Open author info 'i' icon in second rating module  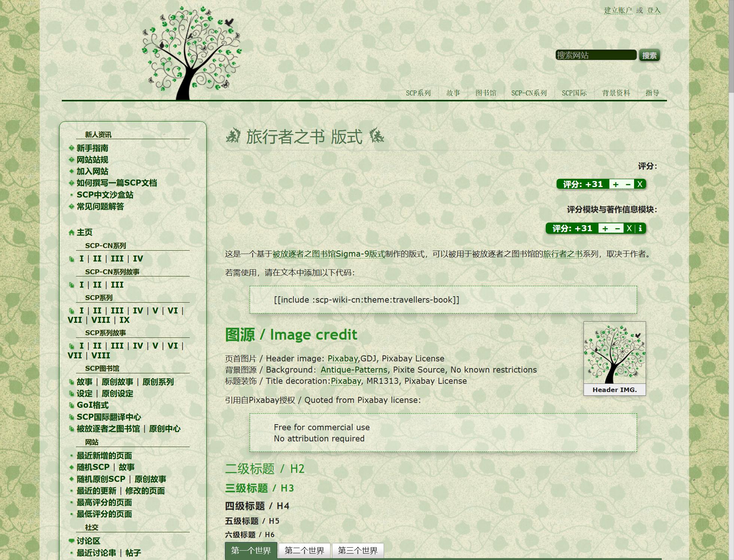pyautogui.click(x=640, y=229)
